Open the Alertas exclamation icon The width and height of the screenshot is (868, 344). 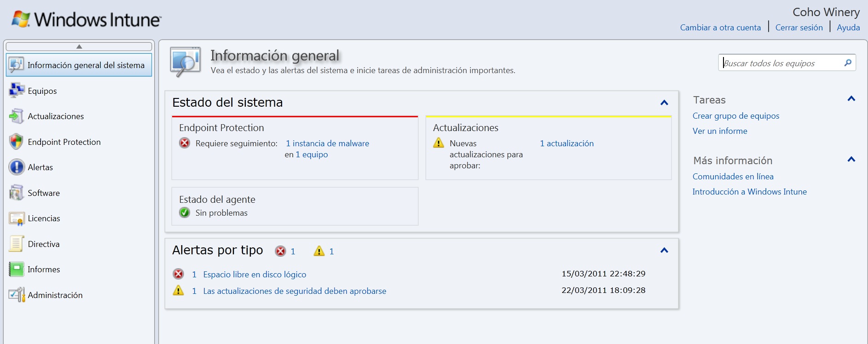pyautogui.click(x=17, y=167)
